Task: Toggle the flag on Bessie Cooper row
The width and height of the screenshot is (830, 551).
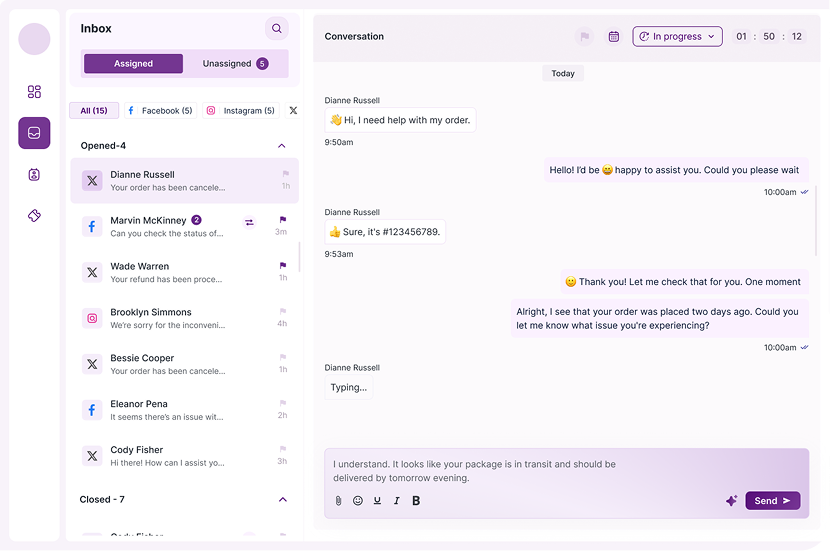Action: 283,357
